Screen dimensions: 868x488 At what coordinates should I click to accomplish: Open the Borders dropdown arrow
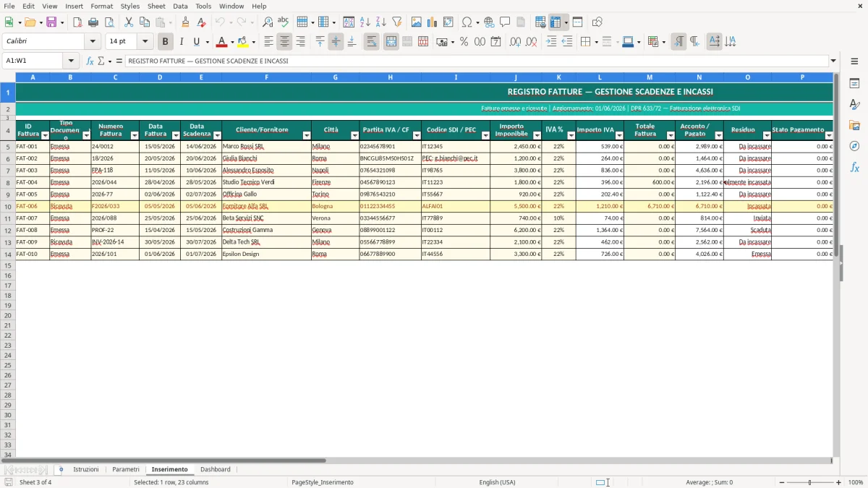click(596, 42)
